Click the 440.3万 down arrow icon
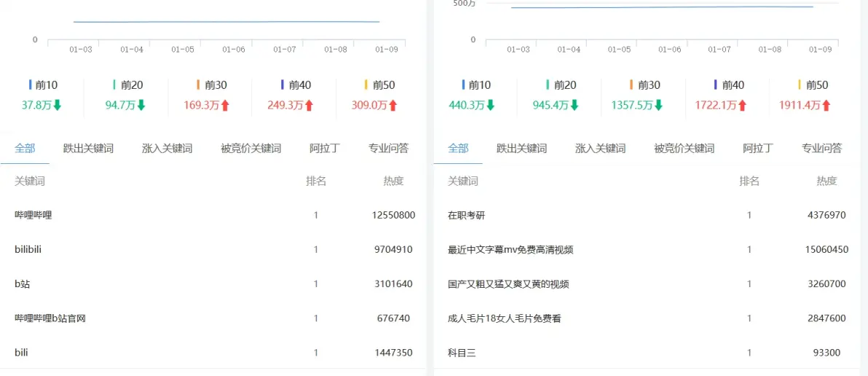The height and width of the screenshot is (376, 868). (491, 105)
